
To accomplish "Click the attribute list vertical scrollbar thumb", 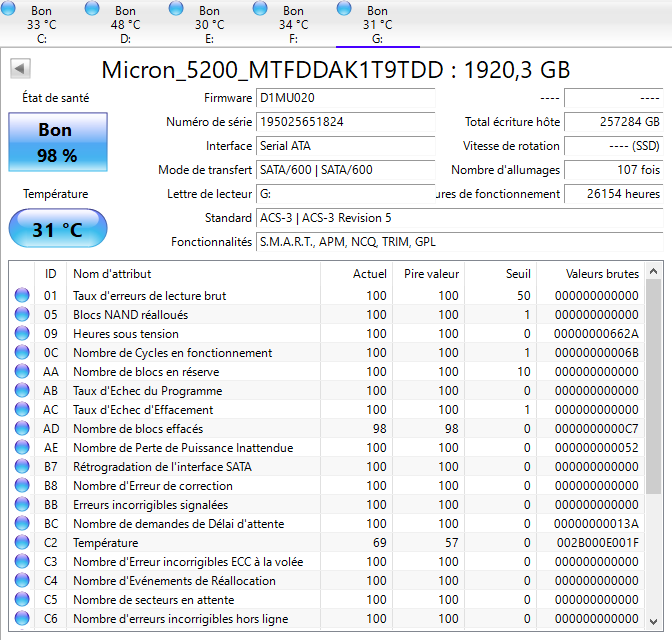I will (x=654, y=387).
